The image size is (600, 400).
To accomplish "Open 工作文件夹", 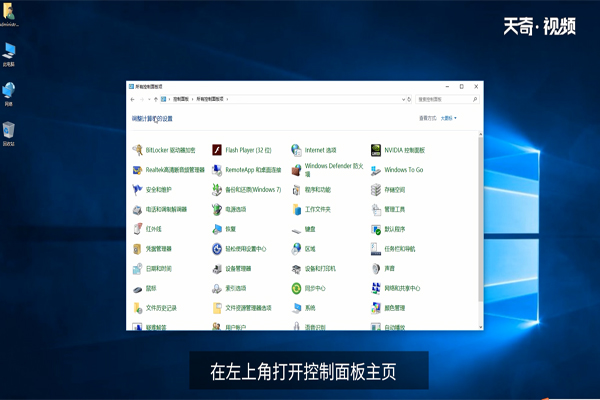I will (x=311, y=209).
